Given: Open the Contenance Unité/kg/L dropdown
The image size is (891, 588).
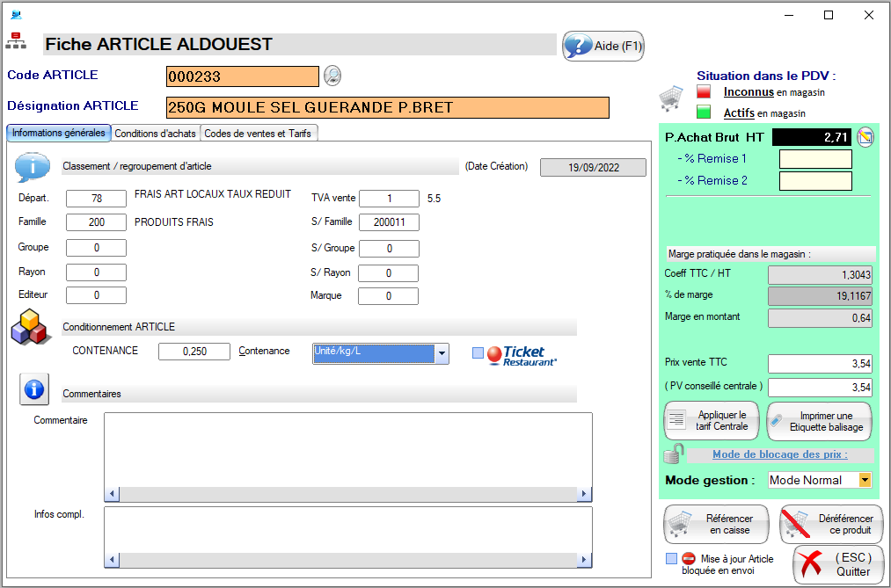Looking at the screenshot, I should [442, 353].
